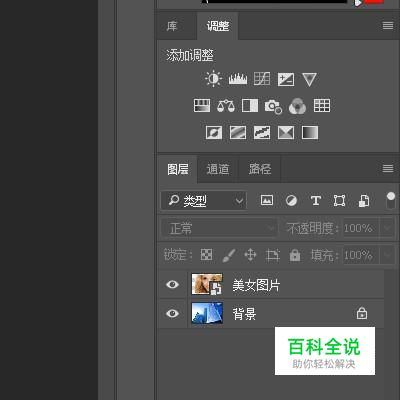400x400 pixels.
Task: Lock layer position
Action: 250,255
